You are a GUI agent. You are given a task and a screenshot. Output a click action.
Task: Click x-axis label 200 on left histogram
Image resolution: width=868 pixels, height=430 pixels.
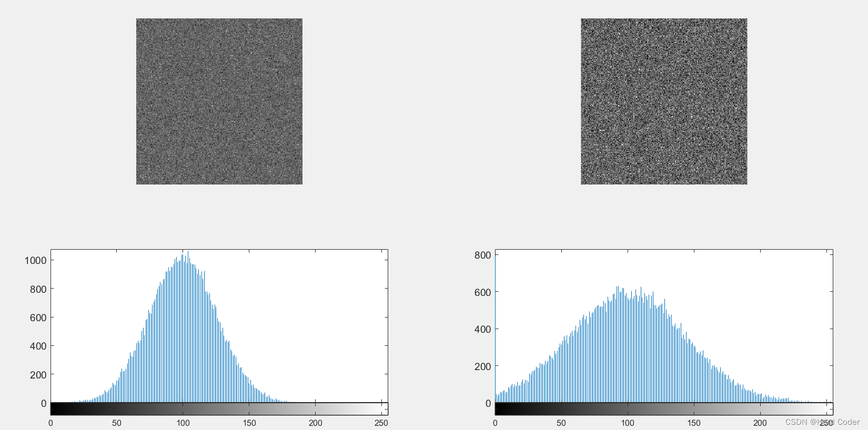coord(316,423)
